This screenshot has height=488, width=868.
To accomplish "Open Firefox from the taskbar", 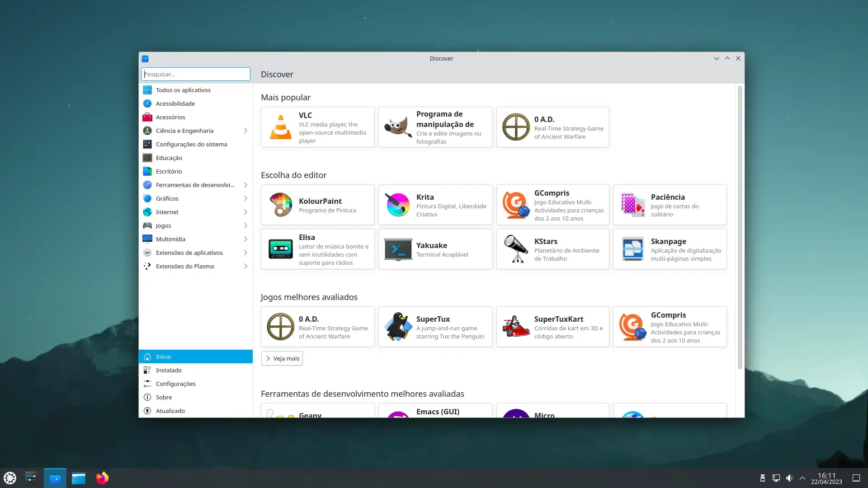I will pyautogui.click(x=102, y=478).
